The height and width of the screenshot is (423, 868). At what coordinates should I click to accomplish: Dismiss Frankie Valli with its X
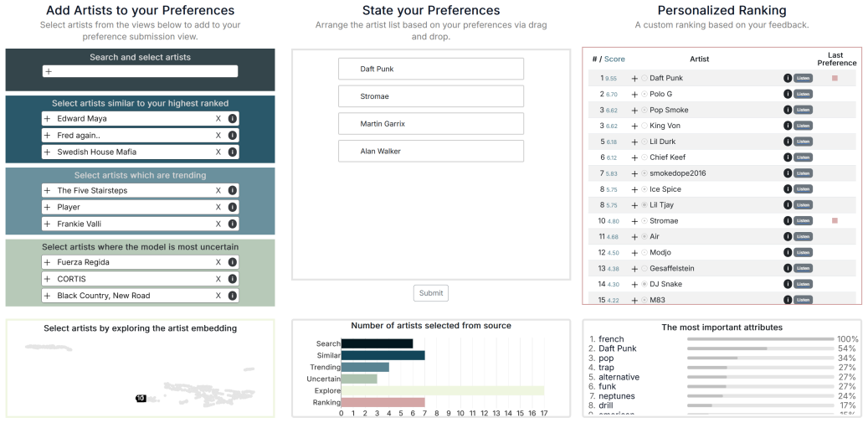click(218, 224)
